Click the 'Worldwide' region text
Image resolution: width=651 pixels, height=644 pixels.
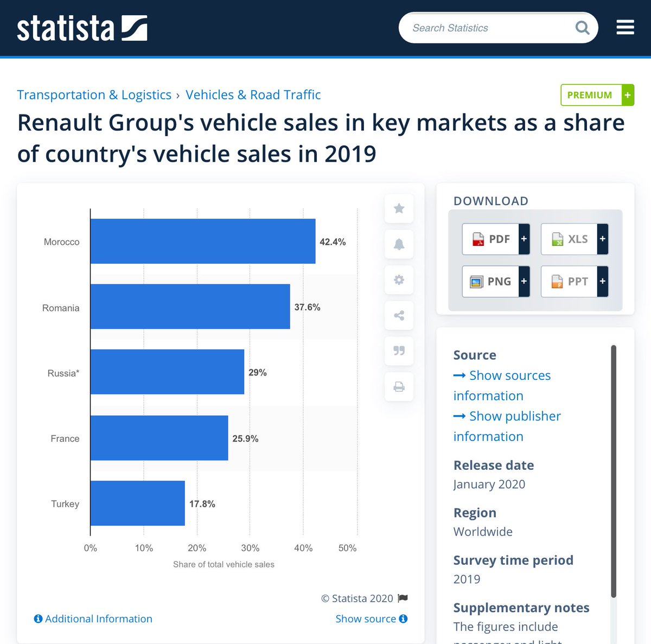pyautogui.click(x=483, y=532)
